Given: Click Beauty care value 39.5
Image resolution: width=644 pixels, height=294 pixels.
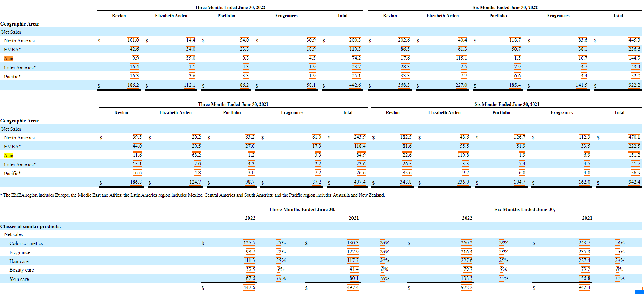Looking at the screenshot, I should point(251,269).
